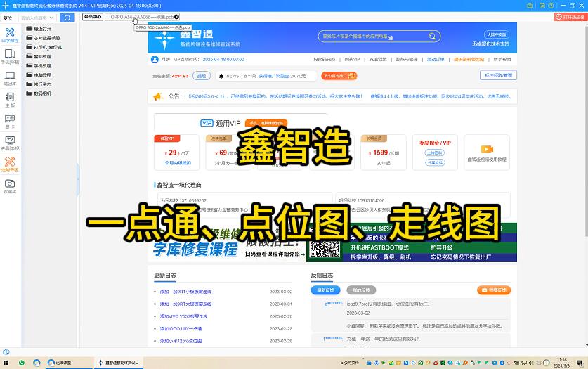
Task: Expand the 最近打开 folder
Action: coord(42,29)
